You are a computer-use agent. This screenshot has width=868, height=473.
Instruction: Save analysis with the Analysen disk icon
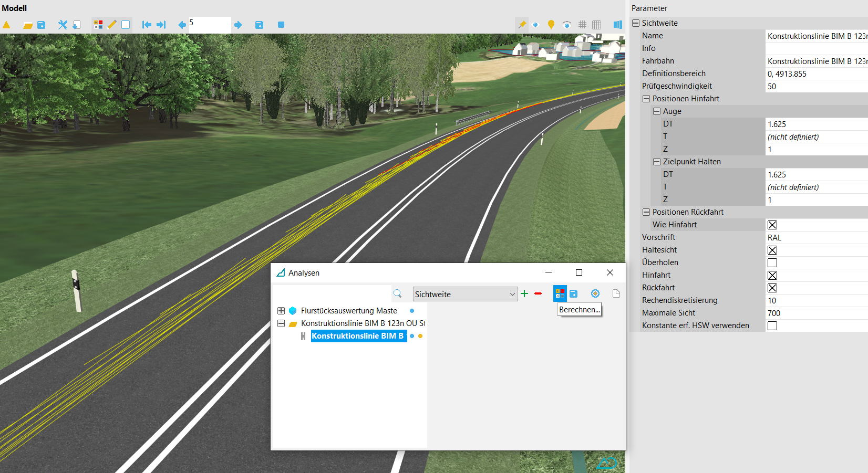pos(574,293)
